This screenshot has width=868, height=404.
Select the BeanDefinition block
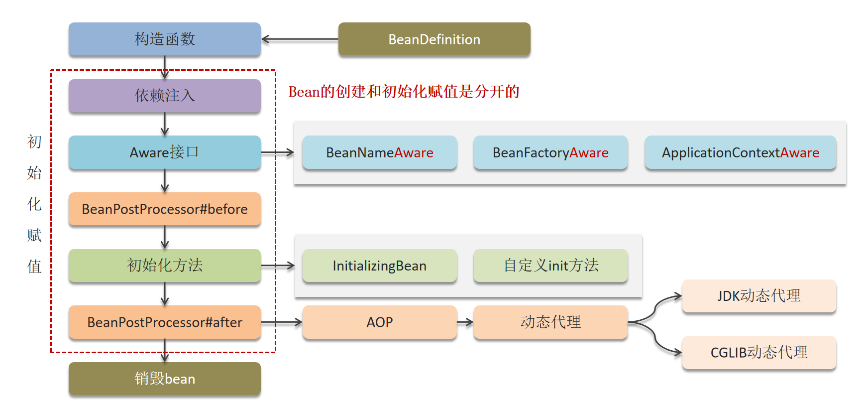coord(434,39)
